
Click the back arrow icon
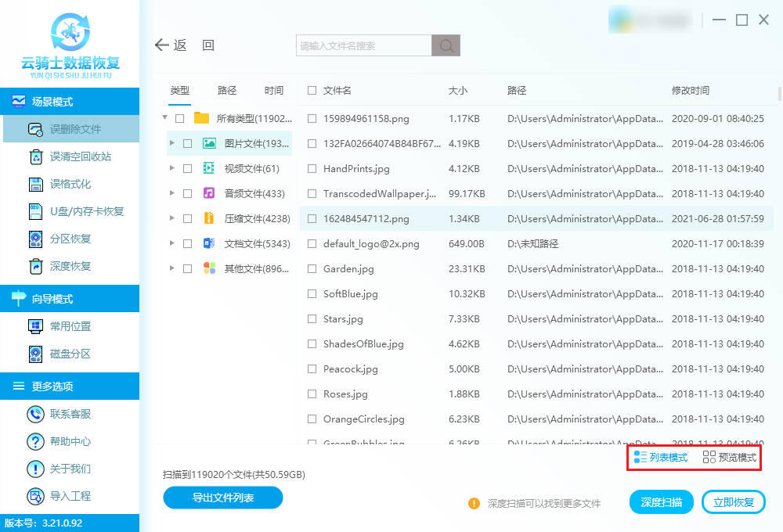click(161, 45)
